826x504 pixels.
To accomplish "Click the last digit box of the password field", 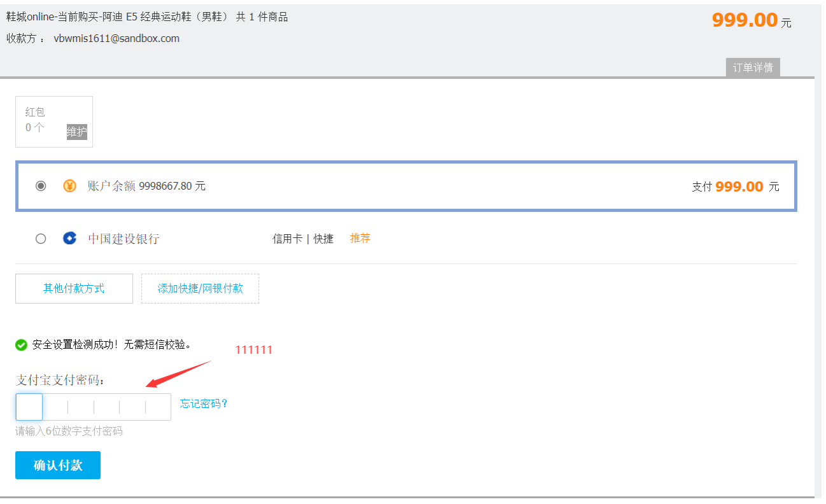I will tap(158, 407).
